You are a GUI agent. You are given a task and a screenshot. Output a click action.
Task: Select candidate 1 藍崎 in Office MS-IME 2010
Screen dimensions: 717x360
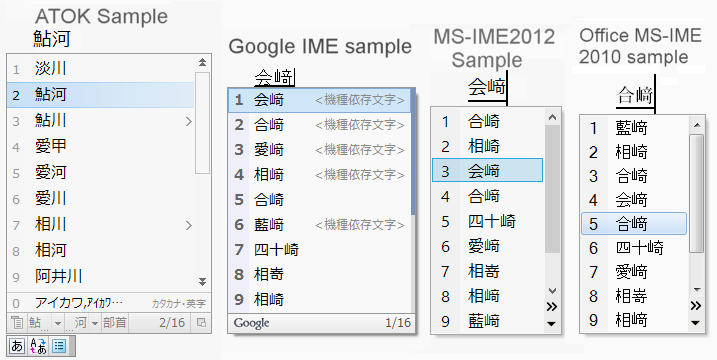pos(634,128)
